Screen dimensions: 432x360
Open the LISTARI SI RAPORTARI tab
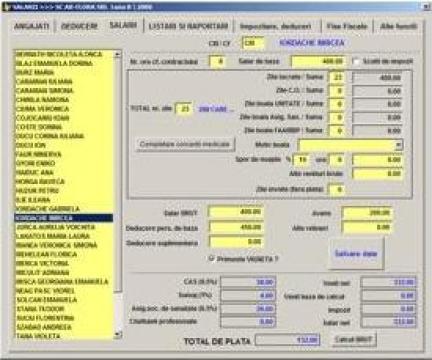[x=188, y=26]
